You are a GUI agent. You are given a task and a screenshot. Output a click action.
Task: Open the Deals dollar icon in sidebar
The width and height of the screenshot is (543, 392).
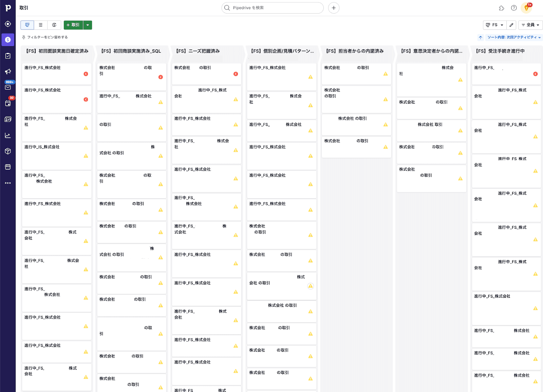pyautogui.click(x=8, y=40)
